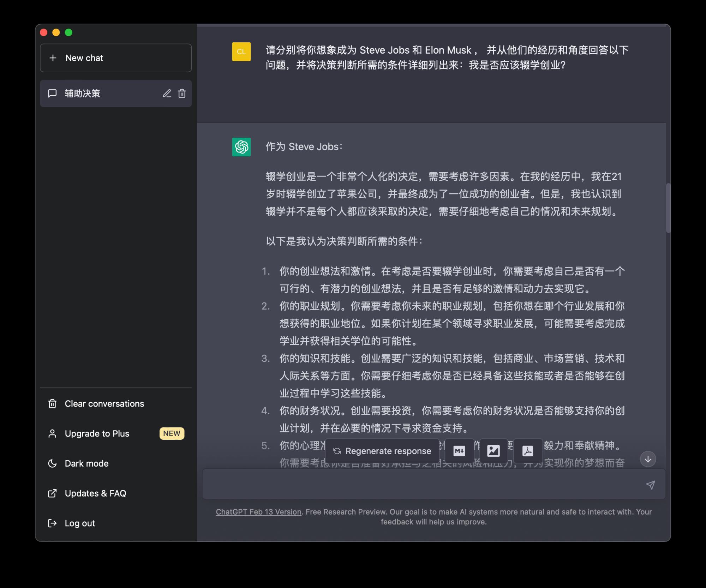The height and width of the screenshot is (588, 706).
Task: Click the pencil rename icon for 辅助决策
Action: click(167, 94)
